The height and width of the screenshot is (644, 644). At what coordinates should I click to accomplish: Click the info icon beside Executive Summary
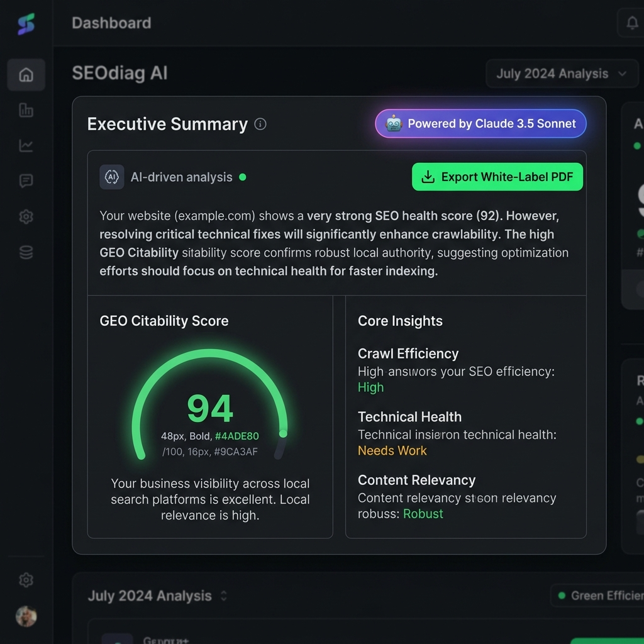(260, 124)
